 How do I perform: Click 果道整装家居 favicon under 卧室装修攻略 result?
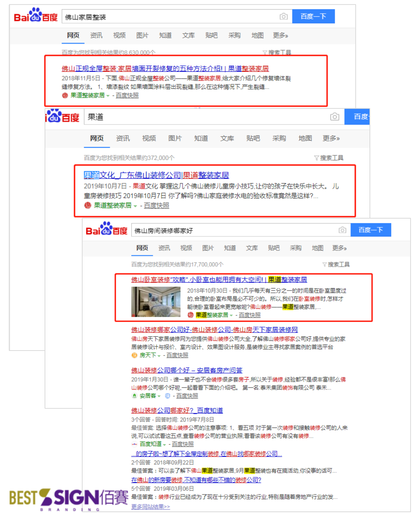[x=190, y=315]
